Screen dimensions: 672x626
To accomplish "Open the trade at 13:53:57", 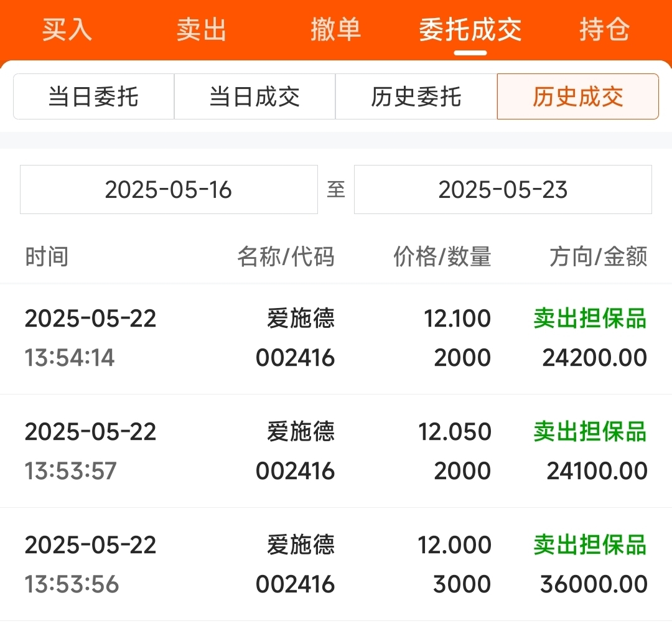I will click(x=336, y=451).
